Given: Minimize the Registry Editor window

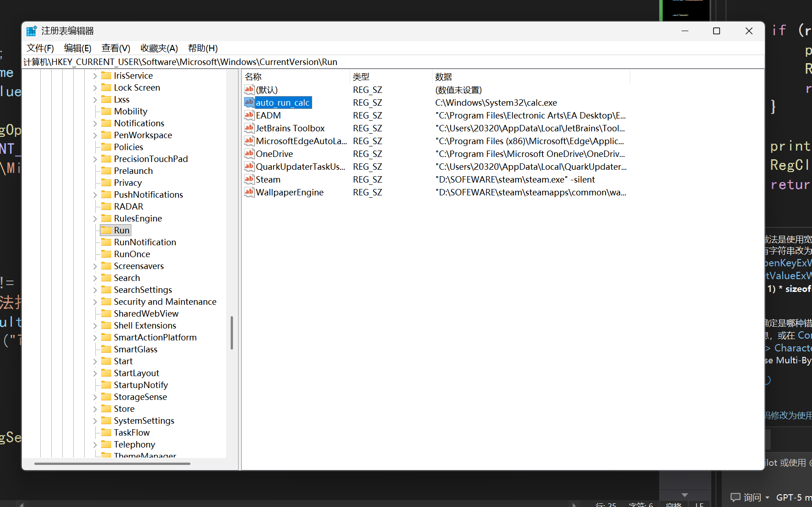Looking at the screenshot, I should click(x=685, y=31).
